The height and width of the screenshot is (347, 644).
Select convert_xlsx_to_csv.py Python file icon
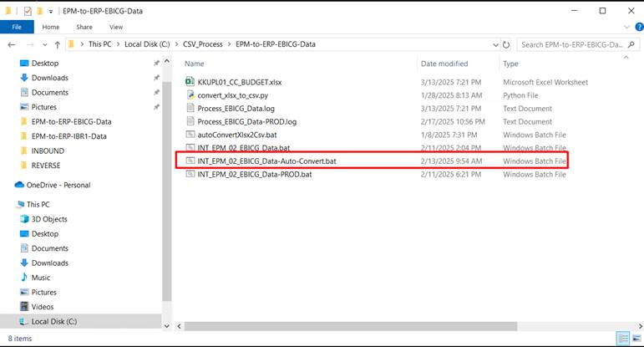(190, 95)
